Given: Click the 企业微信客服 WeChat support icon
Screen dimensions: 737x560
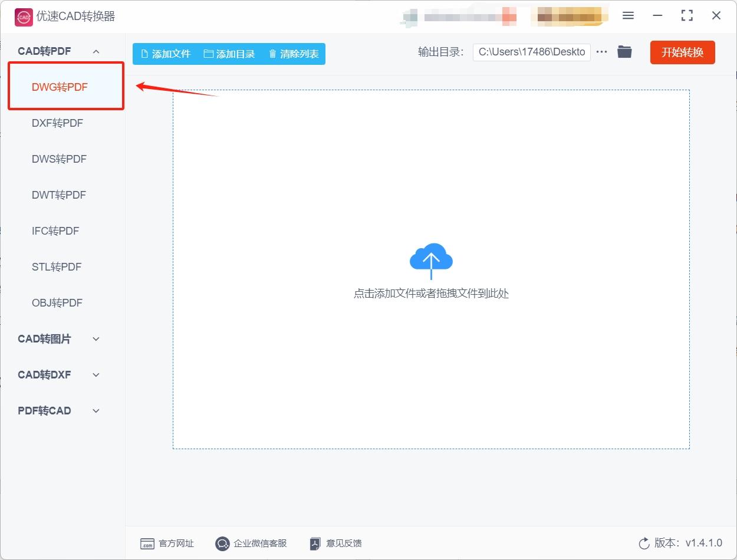Looking at the screenshot, I should (x=222, y=543).
